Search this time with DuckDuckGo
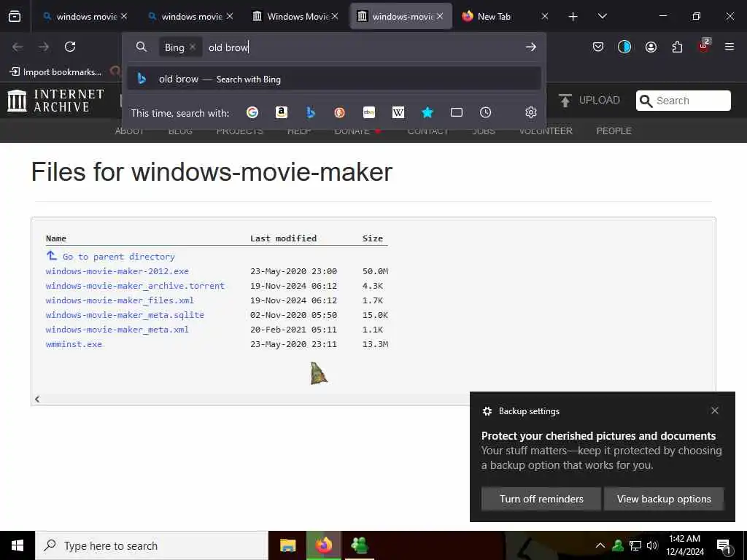Image resolution: width=747 pixels, height=560 pixels. pyautogui.click(x=340, y=112)
